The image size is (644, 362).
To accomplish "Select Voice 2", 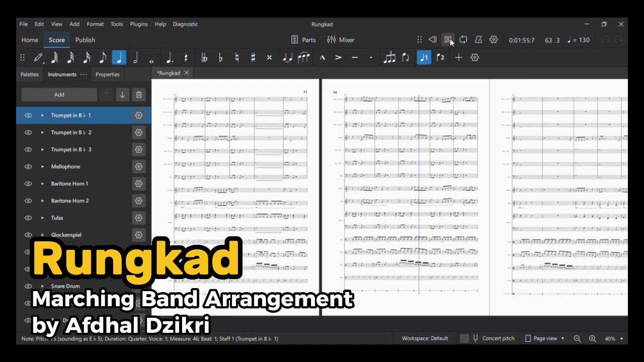I will pos(440,58).
